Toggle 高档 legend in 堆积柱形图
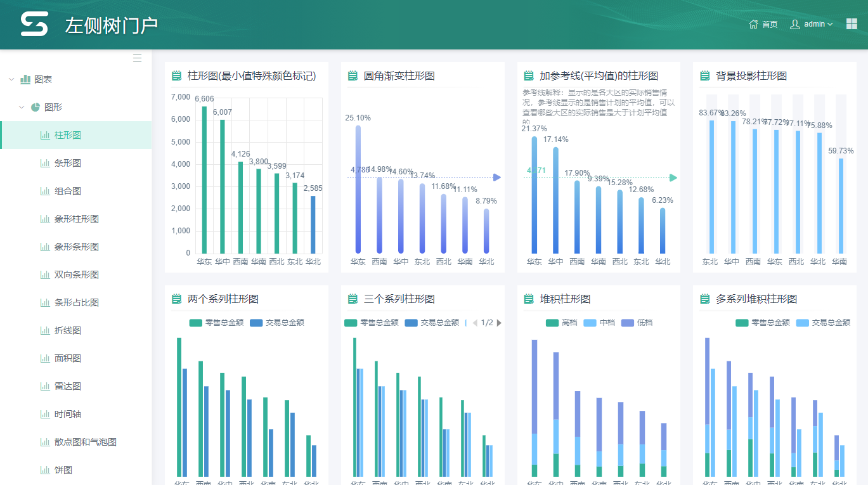The width and height of the screenshot is (868, 485). tap(562, 323)
